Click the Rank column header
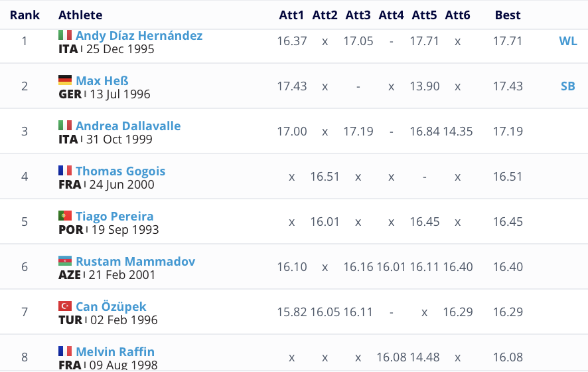 (x=25, y=15)
